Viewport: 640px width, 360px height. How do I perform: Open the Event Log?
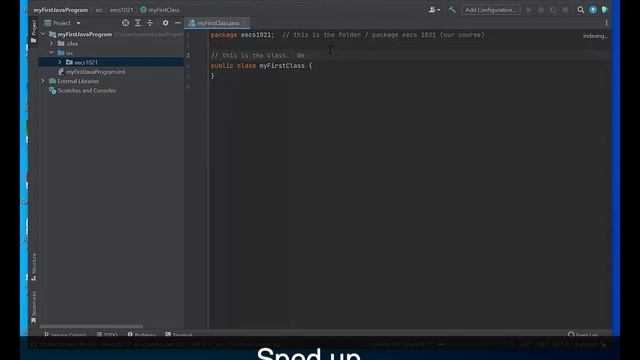pyautogui.click(x=583, y=335)
